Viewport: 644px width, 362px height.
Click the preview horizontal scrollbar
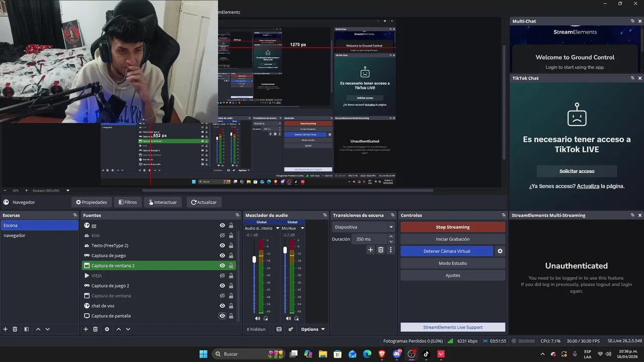click(288, 191)
